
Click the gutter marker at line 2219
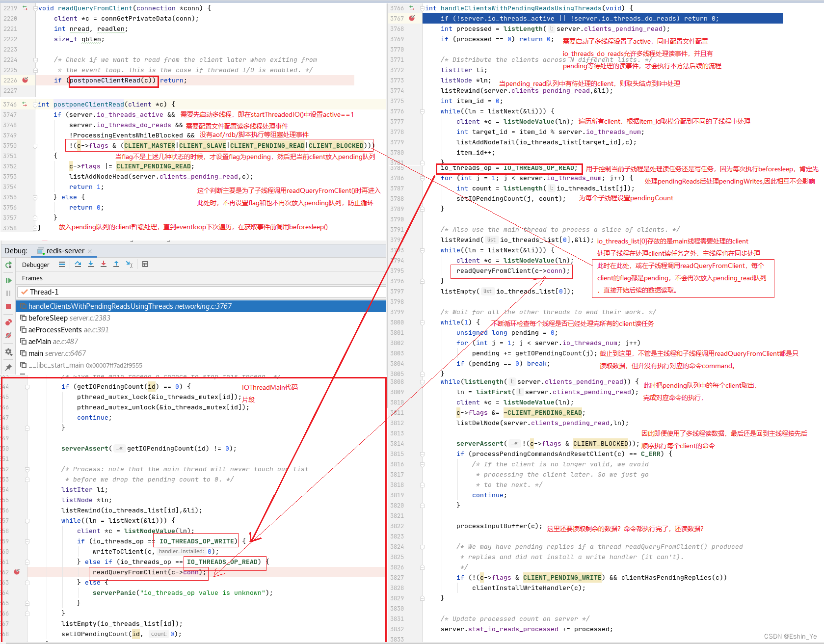(25, 8)
